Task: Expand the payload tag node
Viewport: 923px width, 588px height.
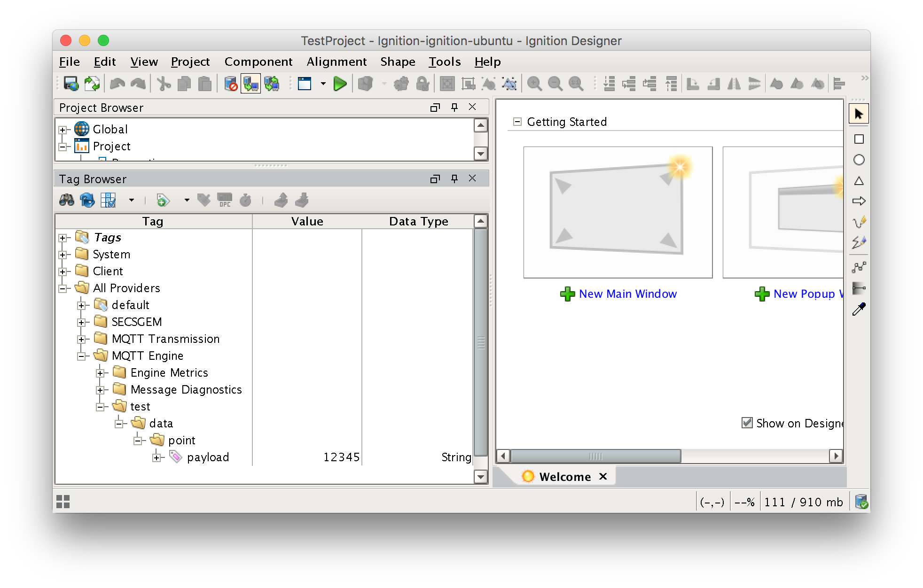Action: (156, 457)
